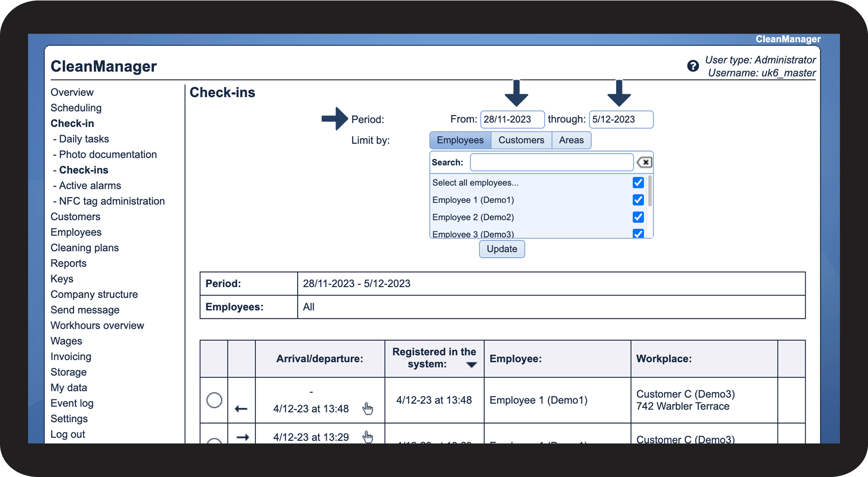Click the through date field
The image size is (868, 477).
[x=621, y=119]
